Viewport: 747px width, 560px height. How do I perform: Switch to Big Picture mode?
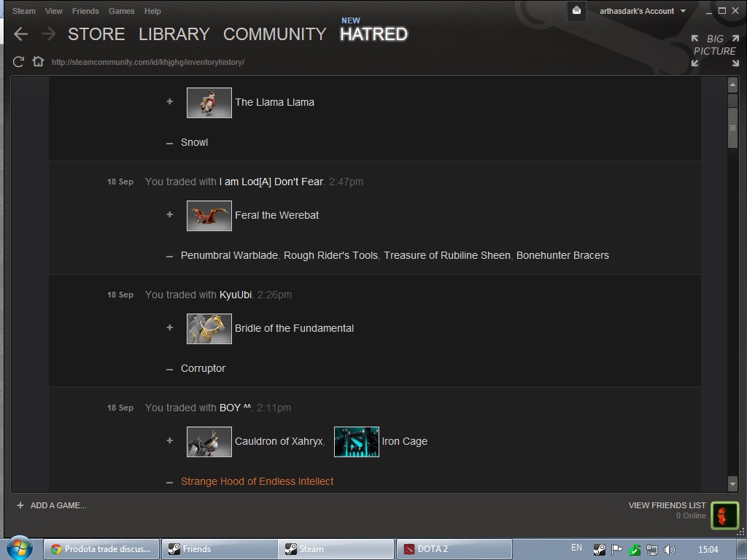[715, 50]
